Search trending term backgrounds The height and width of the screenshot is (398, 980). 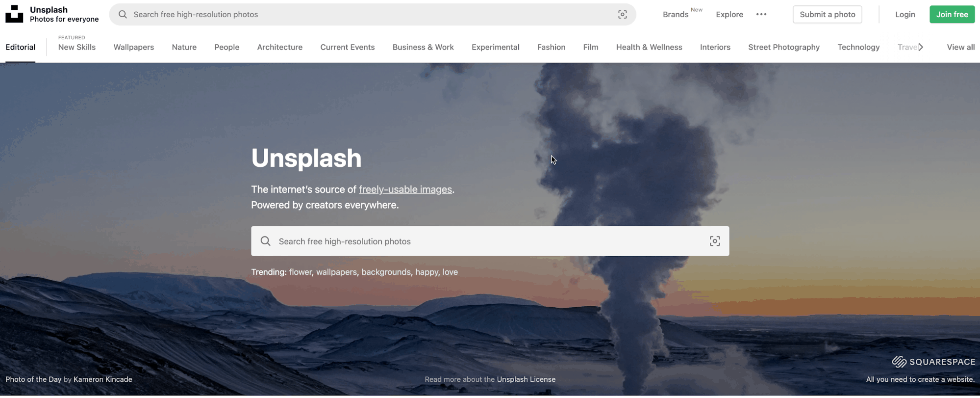click(386, 272)
